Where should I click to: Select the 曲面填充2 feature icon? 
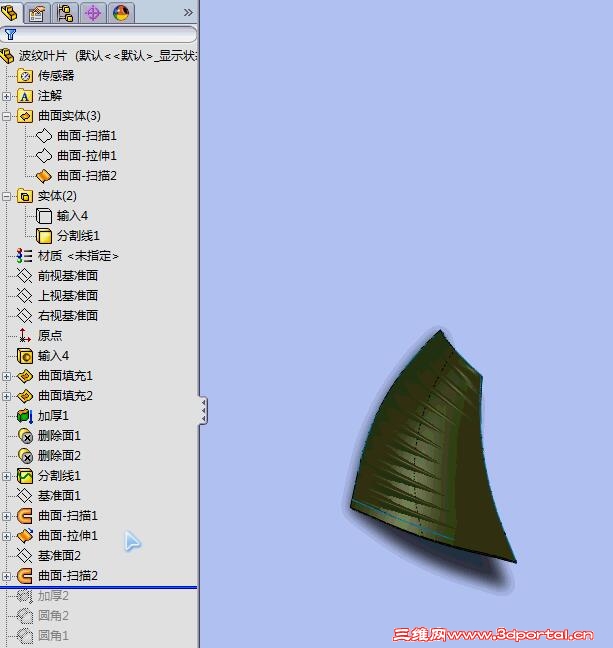point(25,396)
